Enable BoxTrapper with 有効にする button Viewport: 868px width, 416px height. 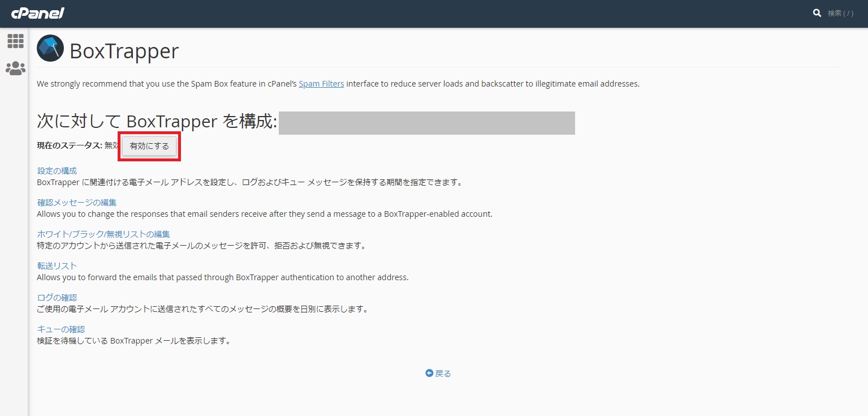pyautogui.click(x=149, y=146)
